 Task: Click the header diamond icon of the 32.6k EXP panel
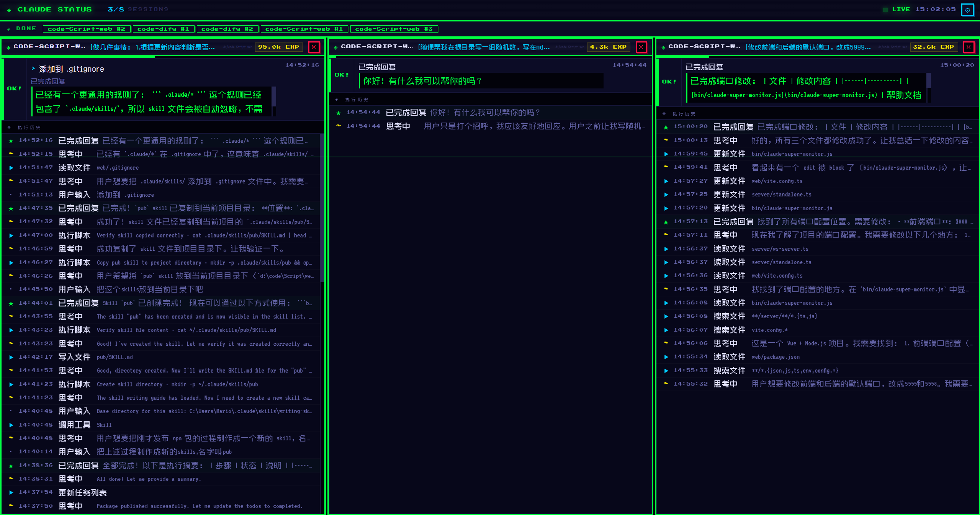pyautogui.click(x=663, y=47)
